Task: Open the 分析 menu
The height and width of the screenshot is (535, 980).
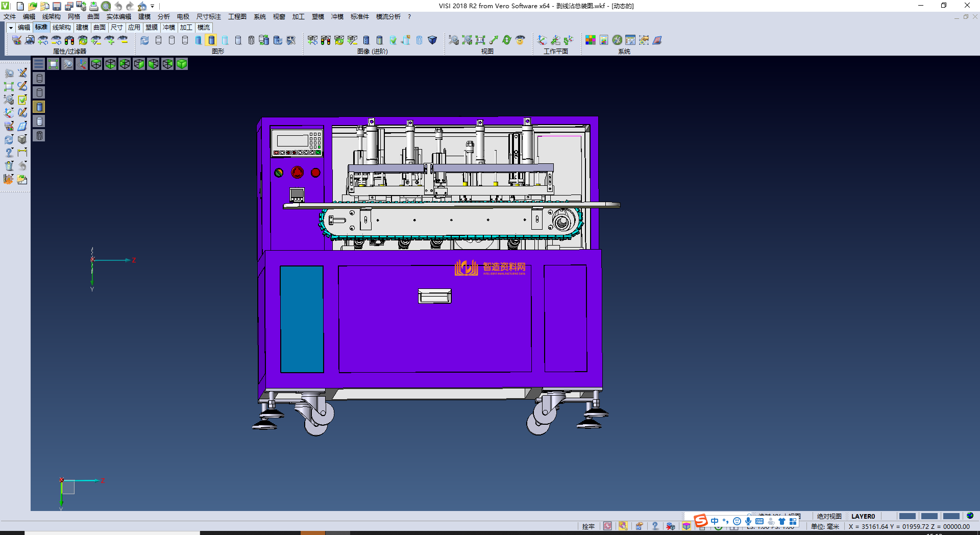Action: [x=163, y=17]
